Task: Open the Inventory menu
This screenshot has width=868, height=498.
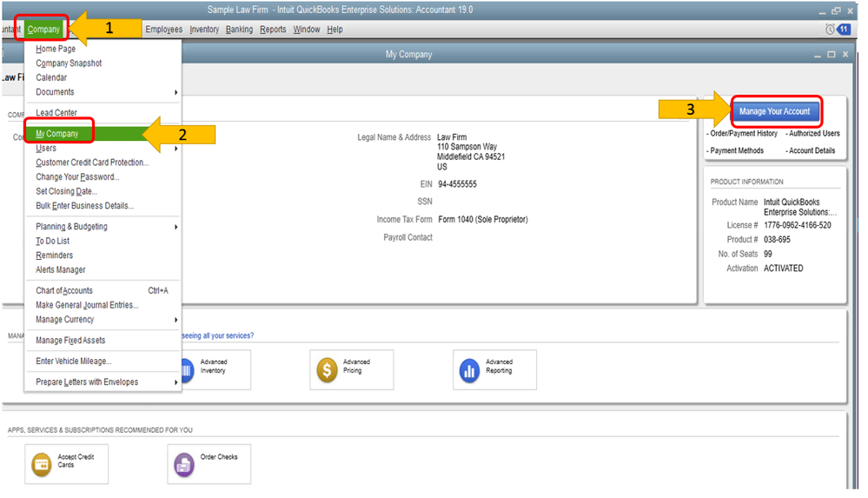Action: 204,30
